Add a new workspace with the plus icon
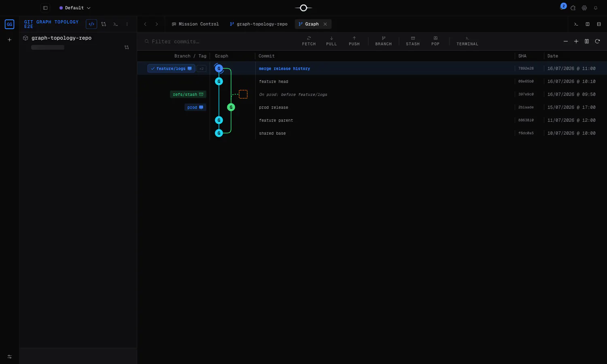This screenshot has width=607, height=364. (x=9, y=40)
